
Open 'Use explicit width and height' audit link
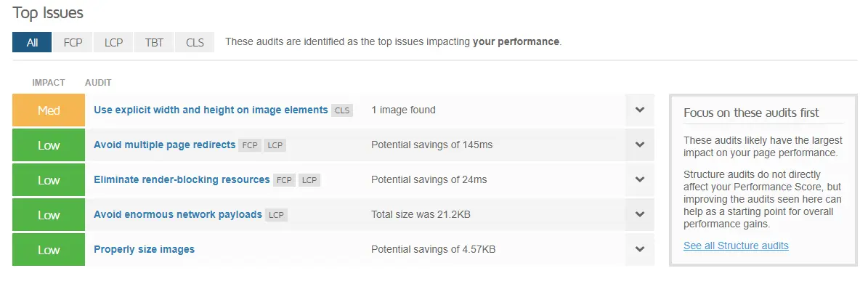click(x=211, y=110)
